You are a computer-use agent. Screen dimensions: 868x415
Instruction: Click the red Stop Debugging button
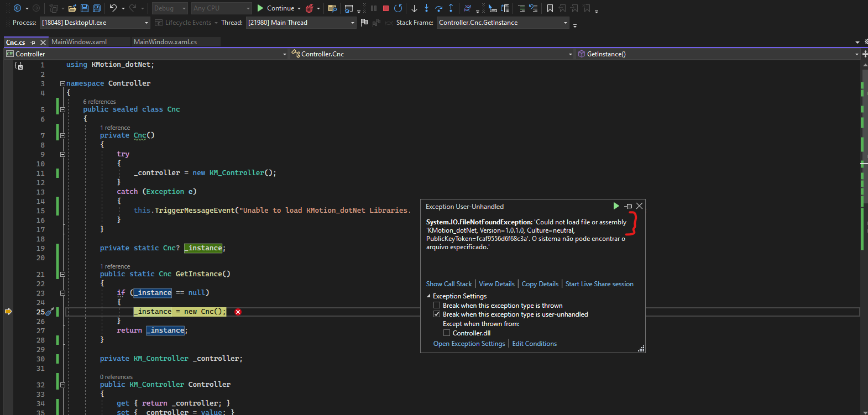click(x=386, y=8)
